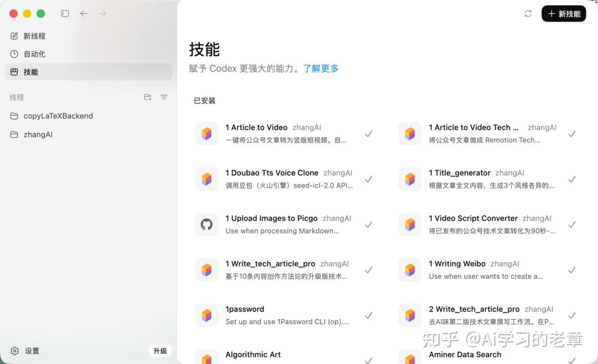Click the GitHub icon for Upload Images to Picgo
The height and width of the screenshot is (364, 598).
point(207,225)
